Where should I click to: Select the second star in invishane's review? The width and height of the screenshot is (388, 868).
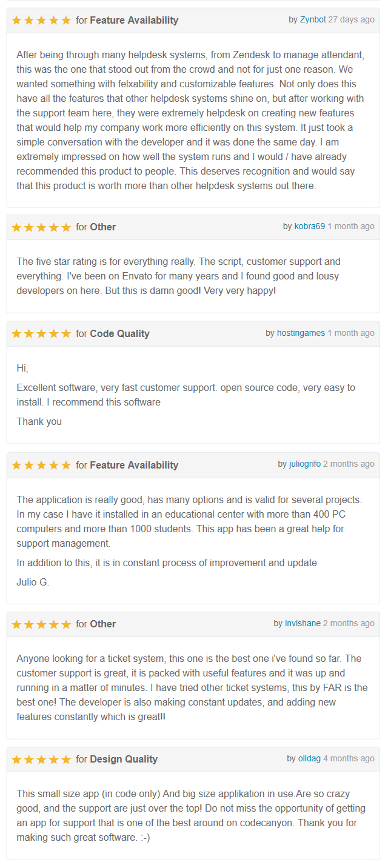coord(27,624)
